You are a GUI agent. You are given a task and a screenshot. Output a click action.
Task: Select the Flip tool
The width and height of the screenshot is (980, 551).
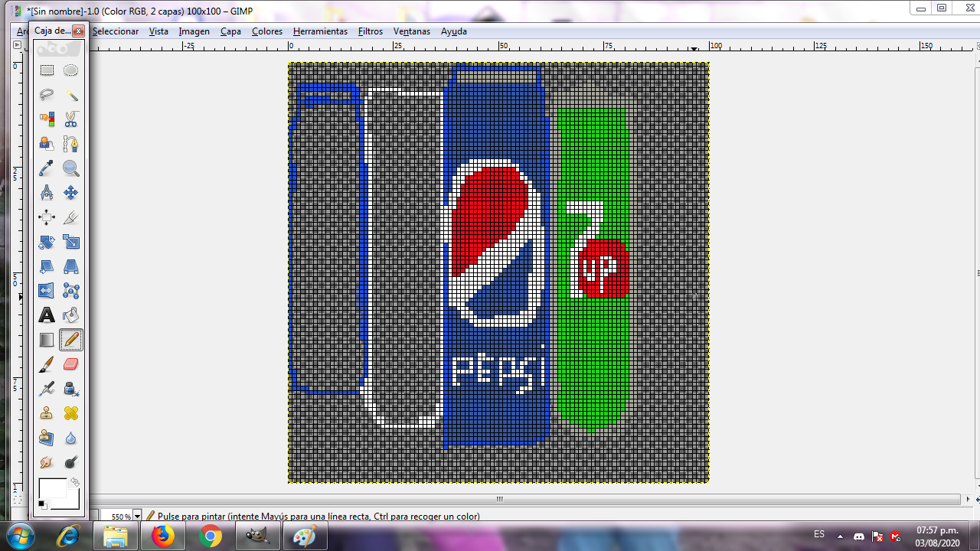click(47, 291)
